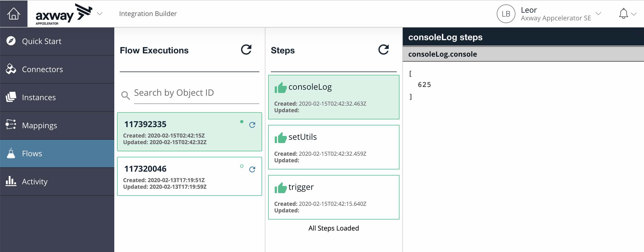Screen dimensions: 644x252
Task: Open the Leor account dropdown chevron
Action: click(x=598, y=13)
